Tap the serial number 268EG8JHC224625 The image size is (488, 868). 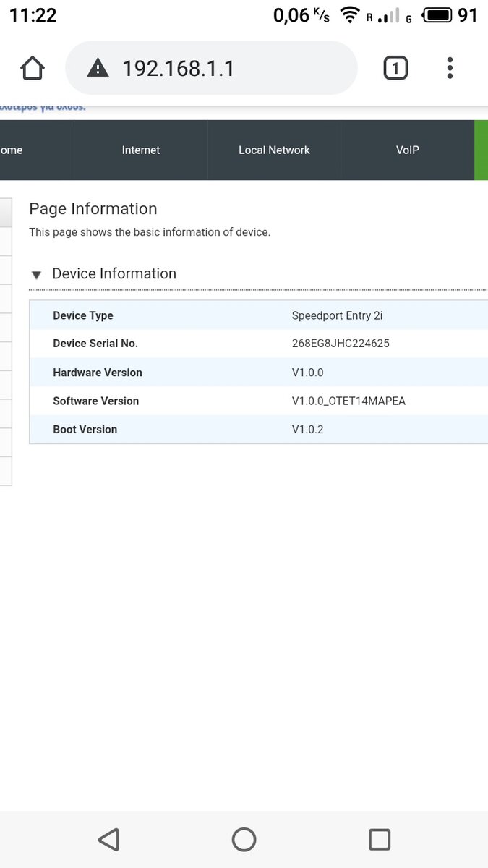[341, 344]
